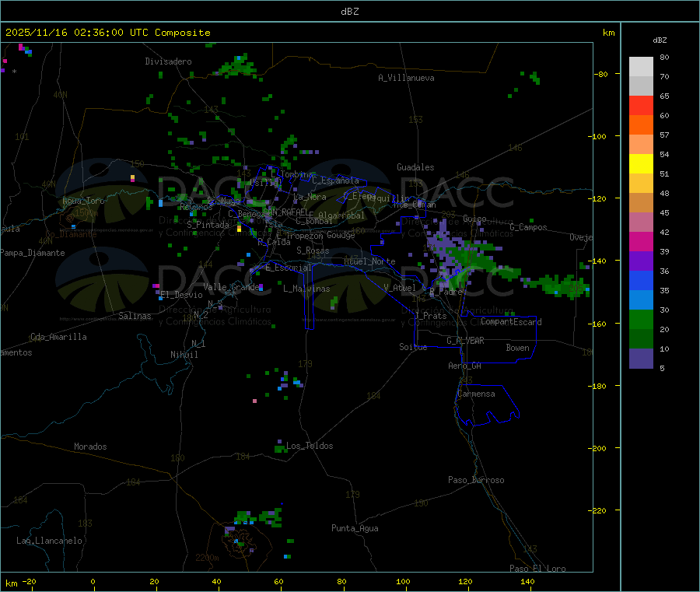The image size is (700, 592).
Task: Click the 'Lag.Llancanelo' label
Action: click(x=50, y=541)
